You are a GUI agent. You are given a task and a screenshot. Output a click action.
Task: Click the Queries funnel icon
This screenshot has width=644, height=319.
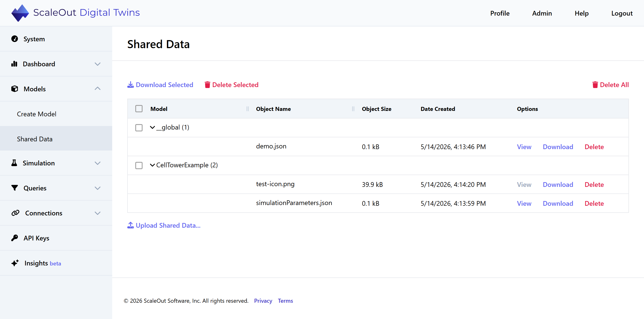[15, 188]
